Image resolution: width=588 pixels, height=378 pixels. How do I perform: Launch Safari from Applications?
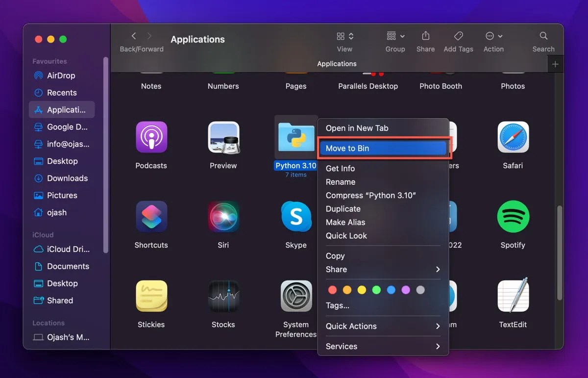click(x=513, y=137)
